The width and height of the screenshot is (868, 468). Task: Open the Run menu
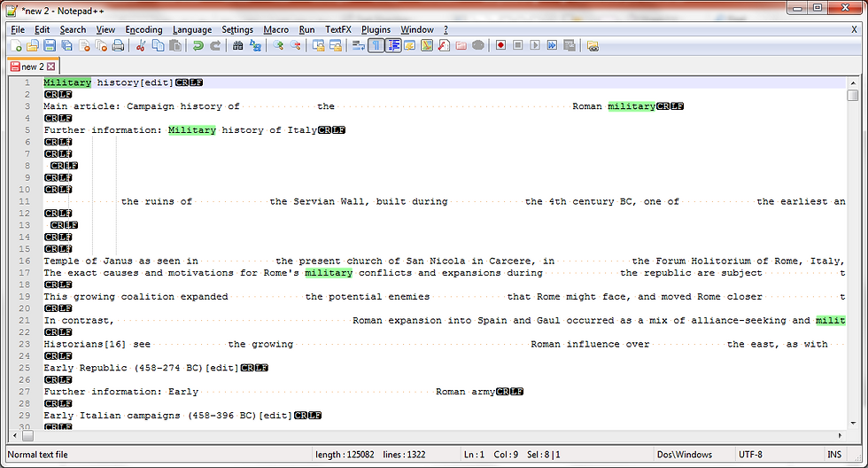pos(306,30)
